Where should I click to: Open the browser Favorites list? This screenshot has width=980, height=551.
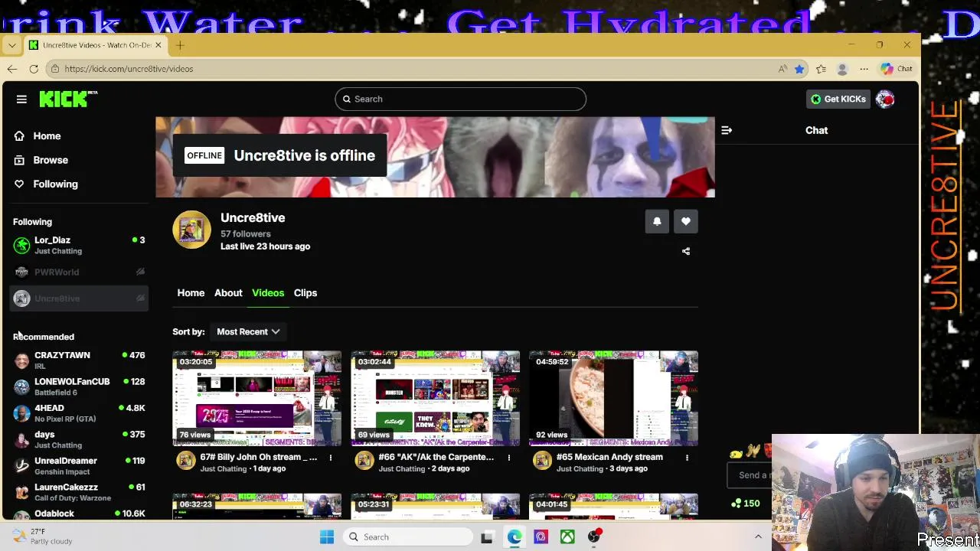pos(821,69)
